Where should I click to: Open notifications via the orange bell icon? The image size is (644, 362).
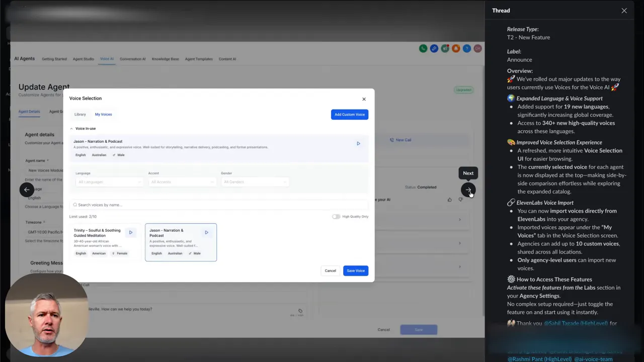point(456,48)
